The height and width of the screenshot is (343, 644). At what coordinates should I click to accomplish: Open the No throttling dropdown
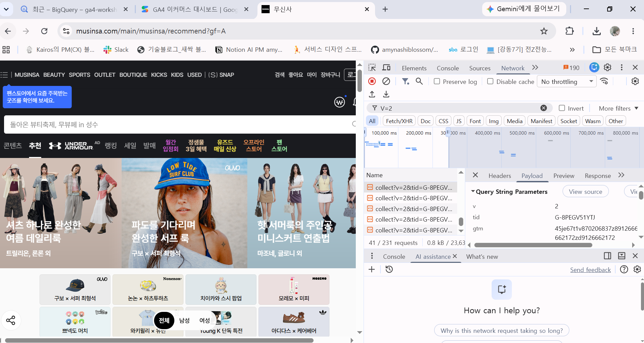coord(567,82)
